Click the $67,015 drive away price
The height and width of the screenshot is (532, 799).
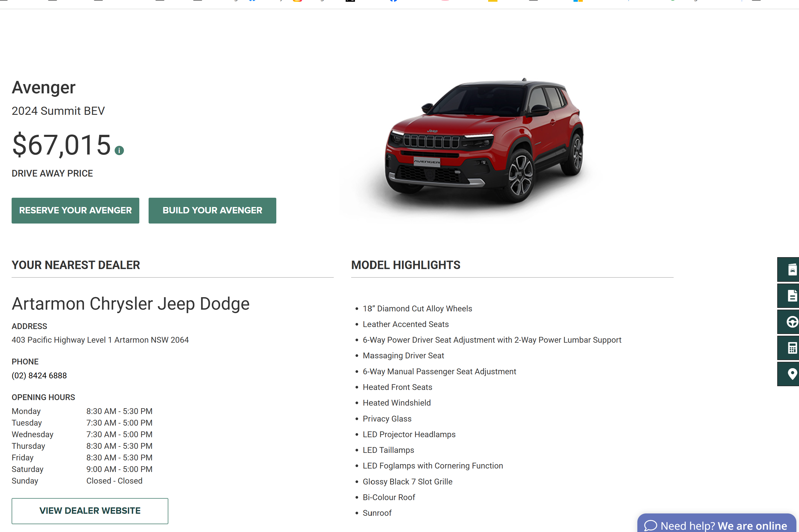point(62,145)
